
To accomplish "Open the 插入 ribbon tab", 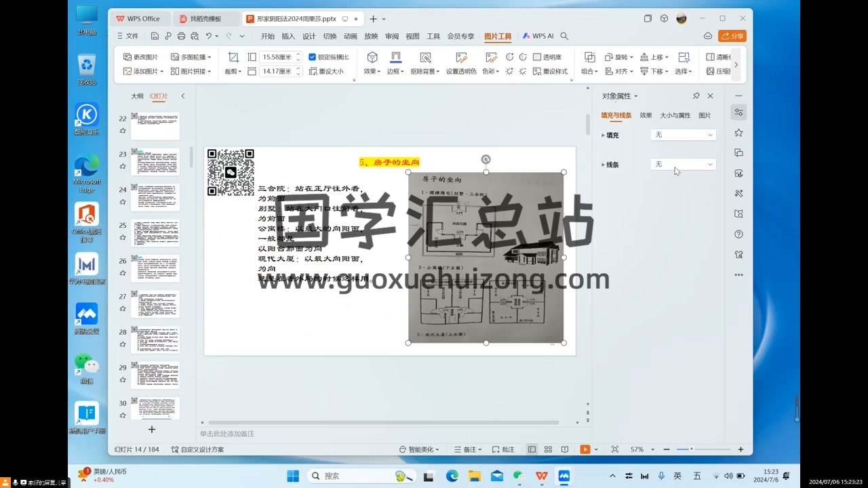I will pos(288,37).
